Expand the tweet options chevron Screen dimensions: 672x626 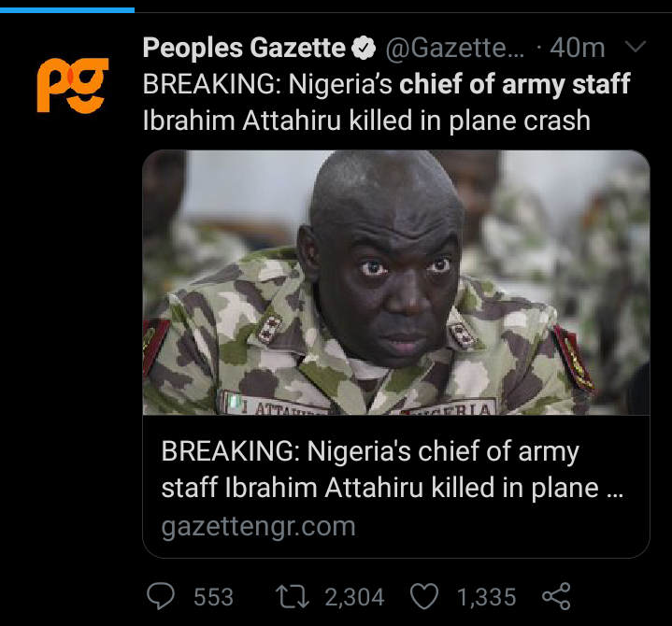[x=634, y=48]
